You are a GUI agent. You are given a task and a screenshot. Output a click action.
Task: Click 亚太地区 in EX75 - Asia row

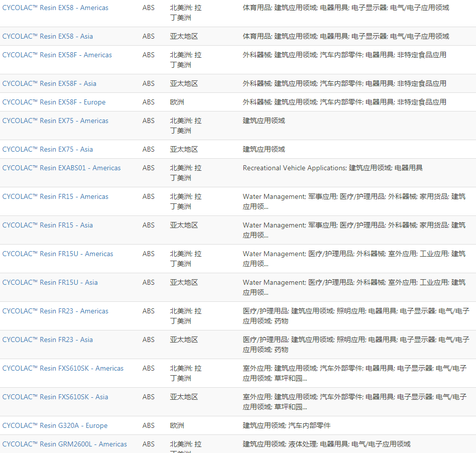(184, 149)
